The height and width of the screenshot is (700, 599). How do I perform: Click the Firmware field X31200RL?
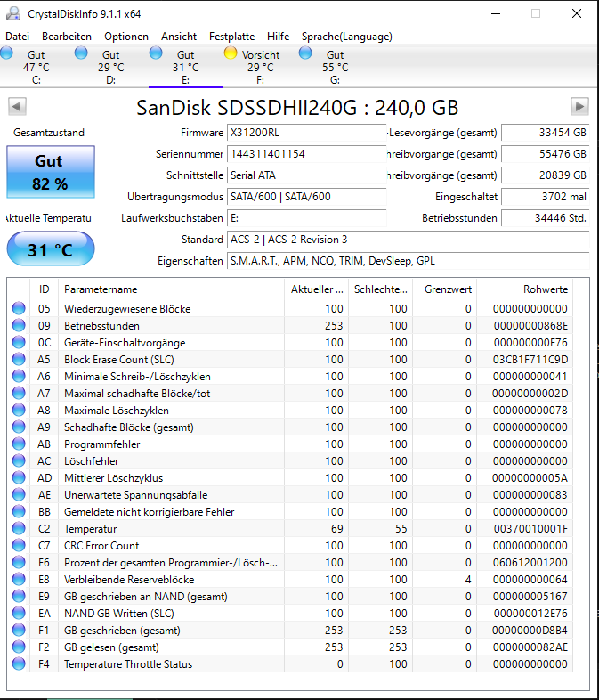[x=306, y=133]
